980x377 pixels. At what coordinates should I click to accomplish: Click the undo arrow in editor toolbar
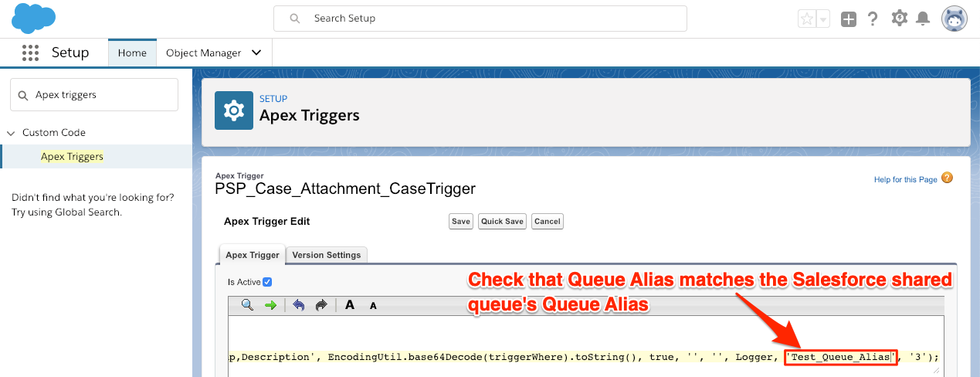click(x=298, y=305)
